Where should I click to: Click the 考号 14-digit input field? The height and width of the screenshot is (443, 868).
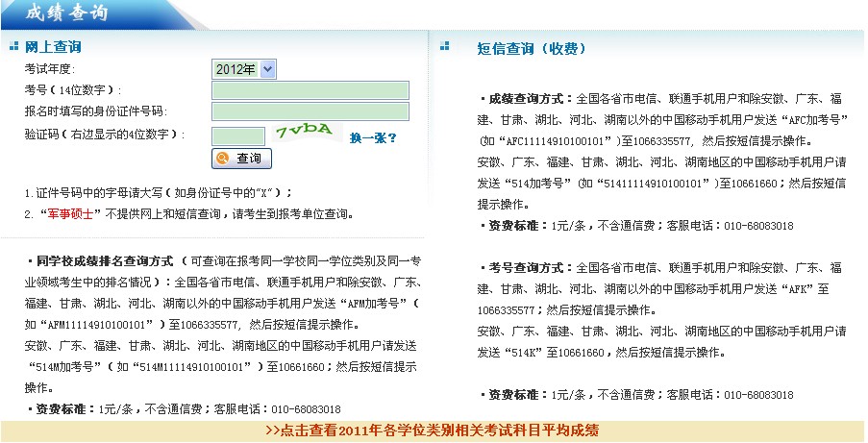pos(310,90)
